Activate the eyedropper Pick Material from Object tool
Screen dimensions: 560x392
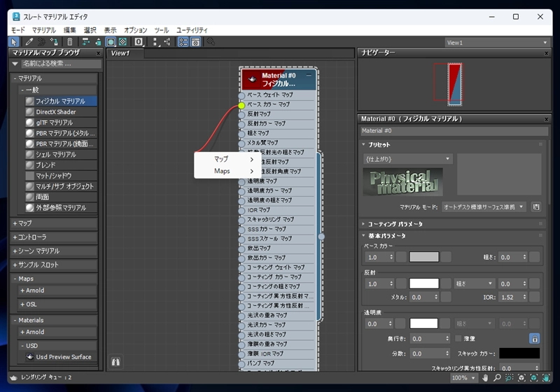[x=29, y=42]
